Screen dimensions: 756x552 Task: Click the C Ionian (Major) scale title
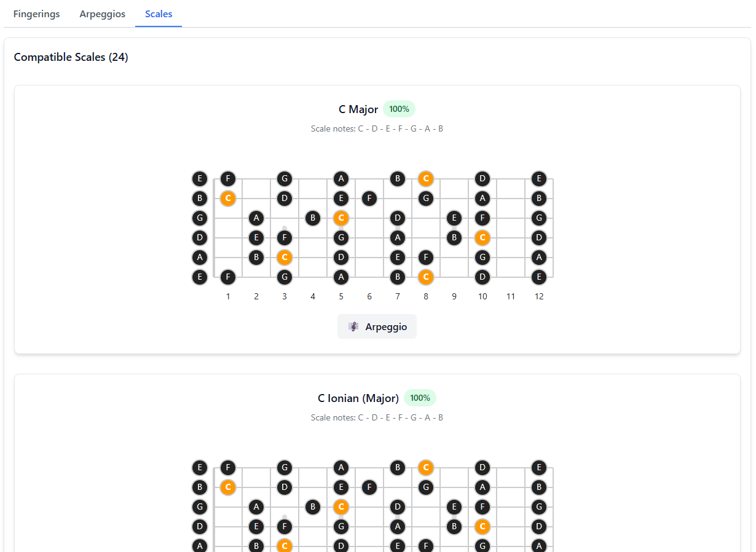coord(358,398)
